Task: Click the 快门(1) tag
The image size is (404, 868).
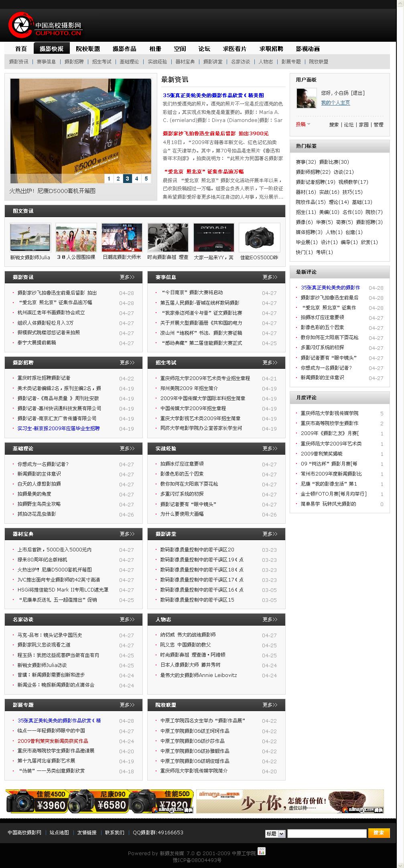Action: pyautogui.click(x=304, y=252)
